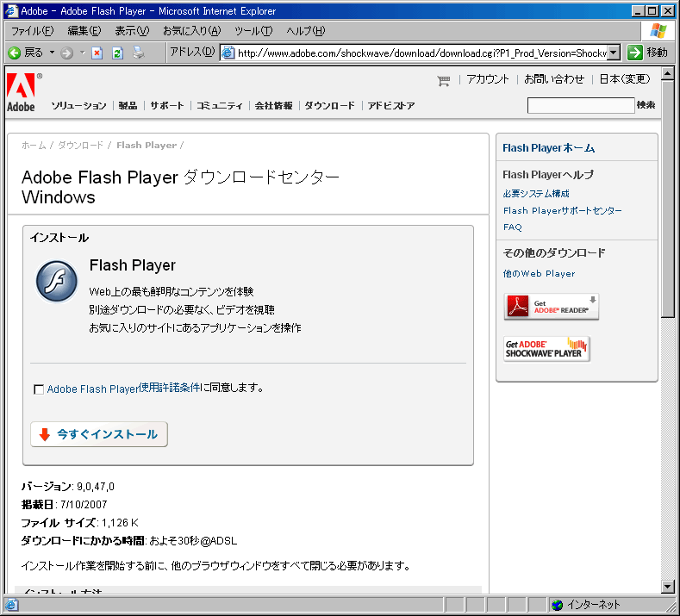Click the Windows flag logo throbber

[x=658, y=31]
